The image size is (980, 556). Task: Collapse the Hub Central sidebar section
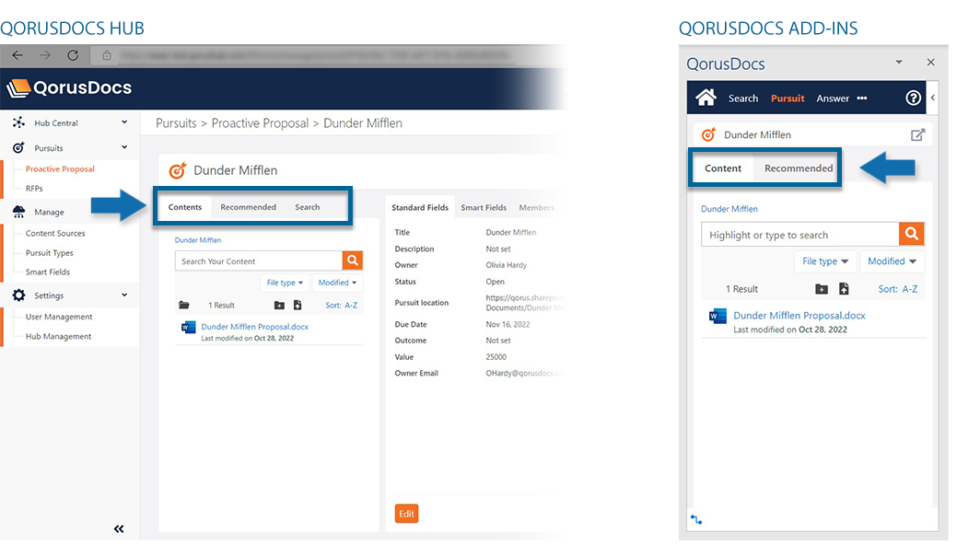(124, 122)
